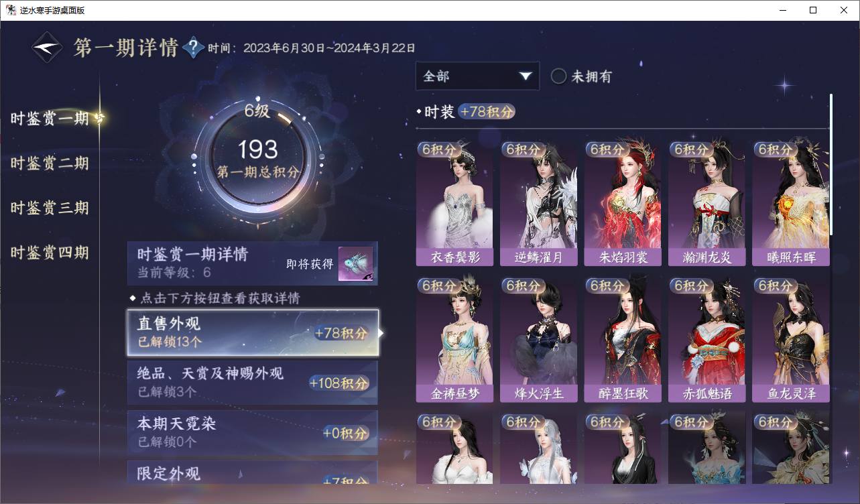The image size is (860, 504).
Task: Open the 全部 filter dropdown
Action: tap(477, 76)
